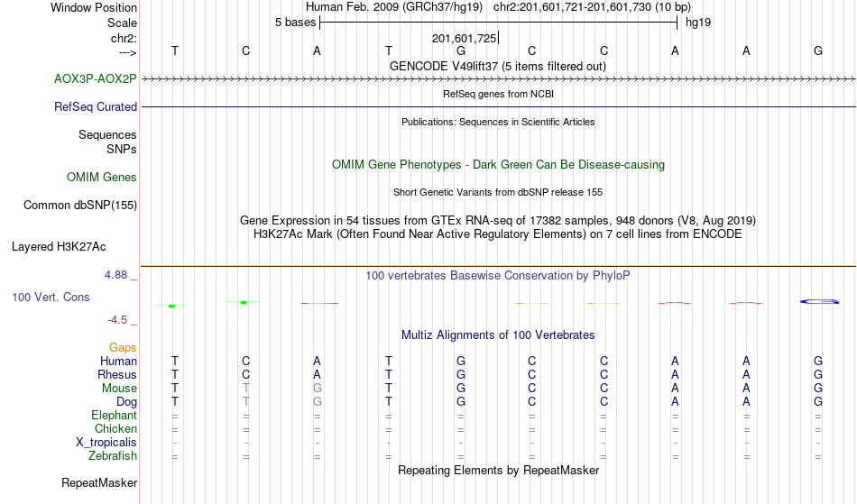The width and height of the screenshot is (857, 504).
Task: Select the RepeatMasker track label
Action: point(99,482)
